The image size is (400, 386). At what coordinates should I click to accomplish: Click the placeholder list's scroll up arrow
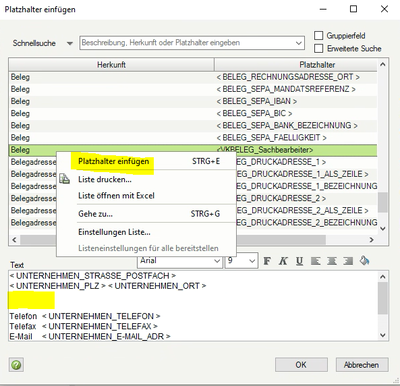pos(383,64)
